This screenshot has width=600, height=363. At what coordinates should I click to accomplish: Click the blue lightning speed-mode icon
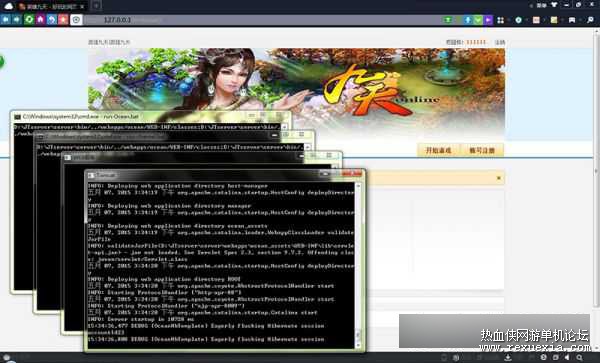[x=468, y=20]
